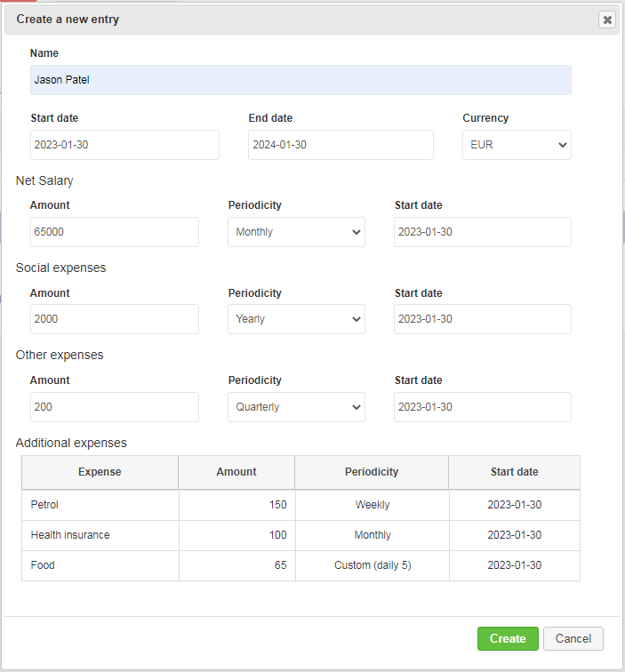The width and height of the screenshot is (625, 672).
Task: Select the Other expenses amount field
Action: (115, 407)
